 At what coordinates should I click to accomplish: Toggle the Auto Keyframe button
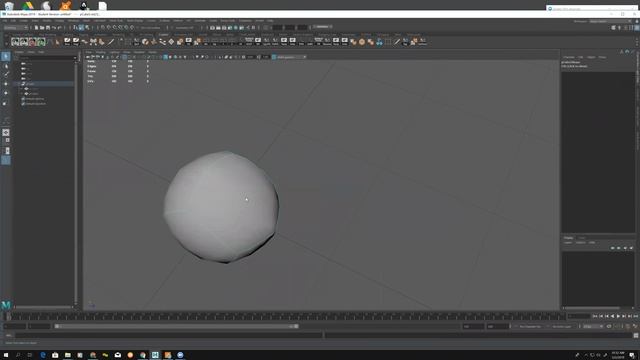coord(628,326)
